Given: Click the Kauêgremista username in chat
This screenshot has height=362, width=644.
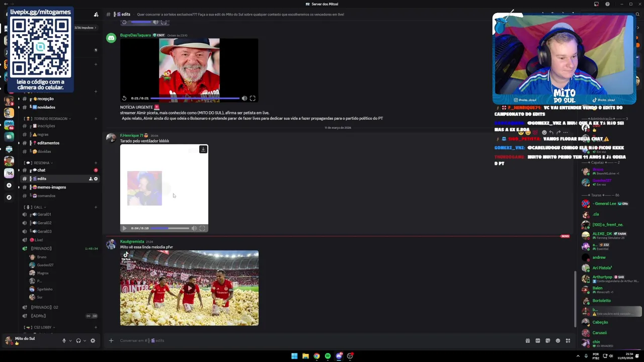Looking at the screenshot, I should point(132,241).
